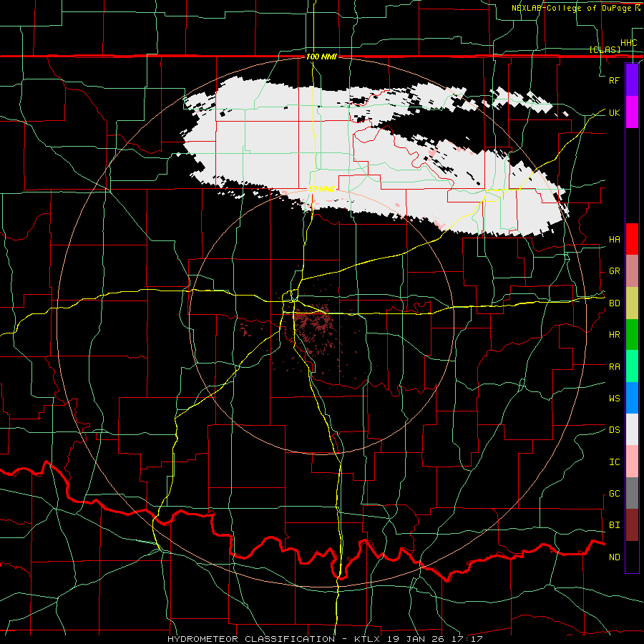Click the purple RF legend swatch
The image size is (644, 644).
(x=632, y=80)
